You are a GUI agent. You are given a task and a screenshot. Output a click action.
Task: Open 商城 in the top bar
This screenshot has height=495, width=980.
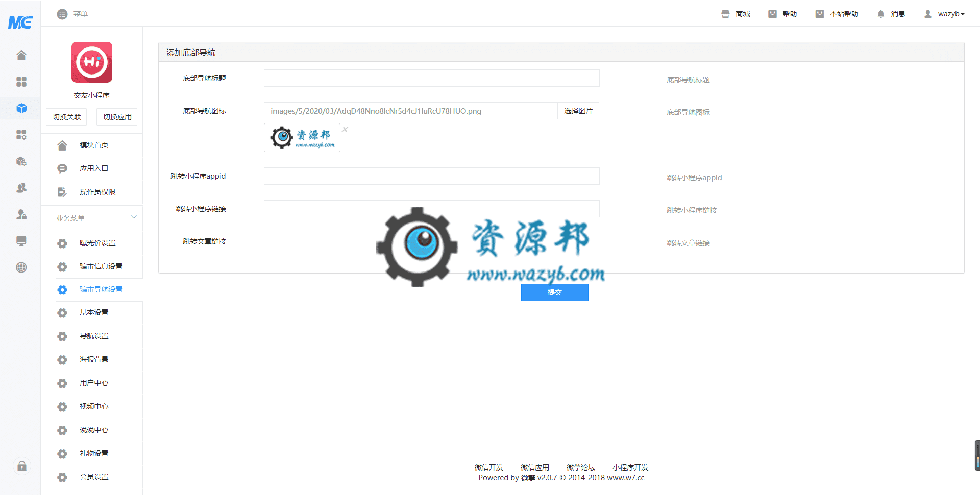point(736,14)
